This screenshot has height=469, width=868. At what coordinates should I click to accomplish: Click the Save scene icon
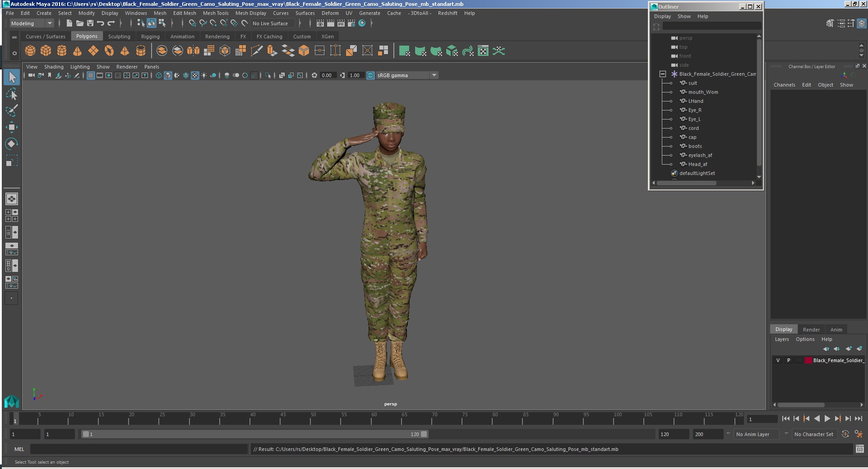point(90,23)
